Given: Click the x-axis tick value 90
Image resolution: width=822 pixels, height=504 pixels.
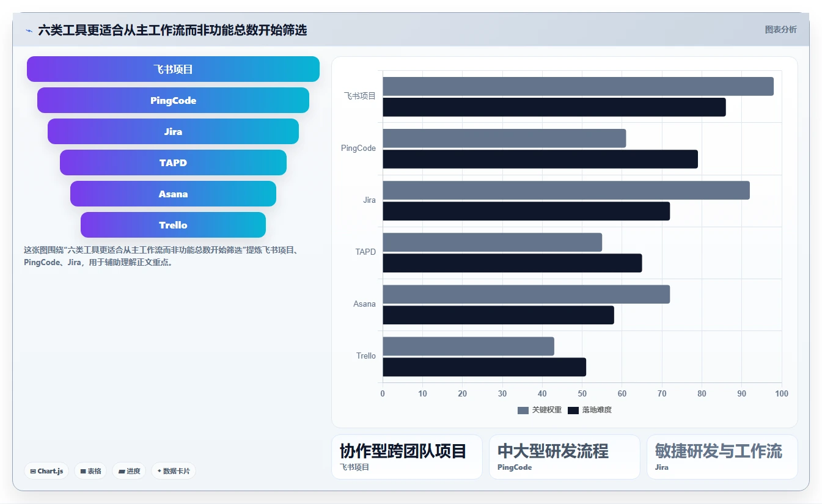Looking at the screenshot, I should pos(741,393).
